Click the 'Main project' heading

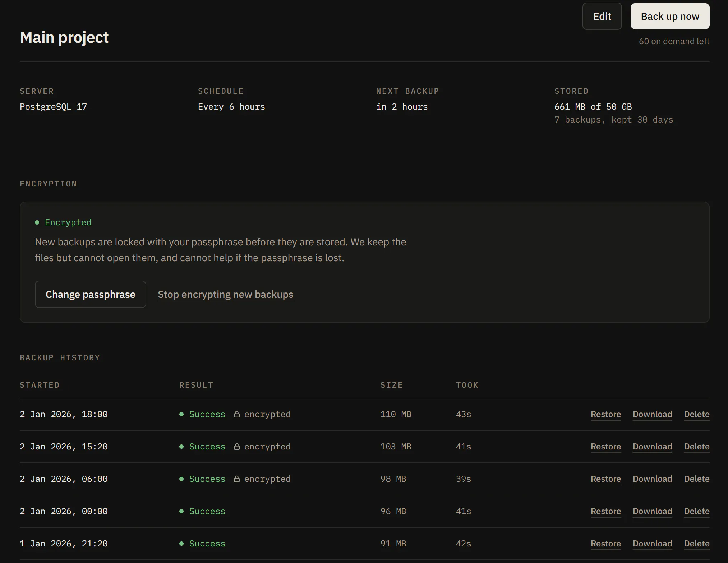point(64,37)
